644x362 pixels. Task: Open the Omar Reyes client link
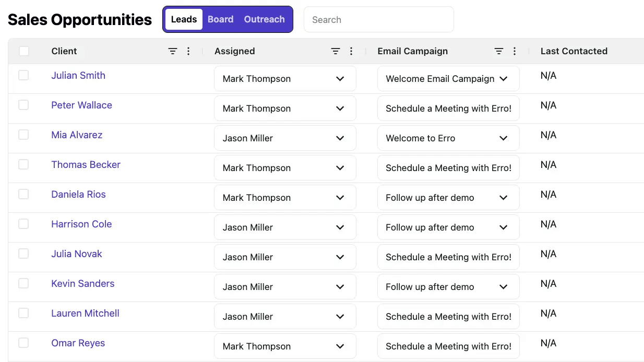click(78, 343)
